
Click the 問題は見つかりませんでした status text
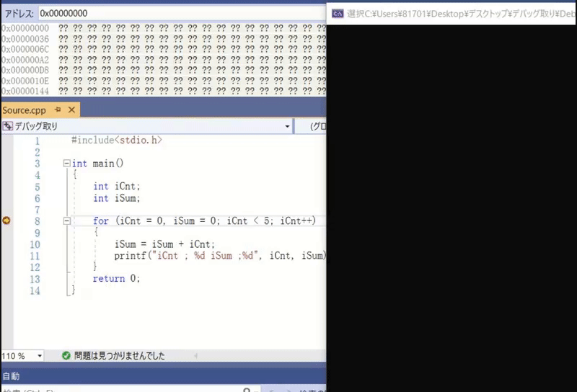coord(120,355)
